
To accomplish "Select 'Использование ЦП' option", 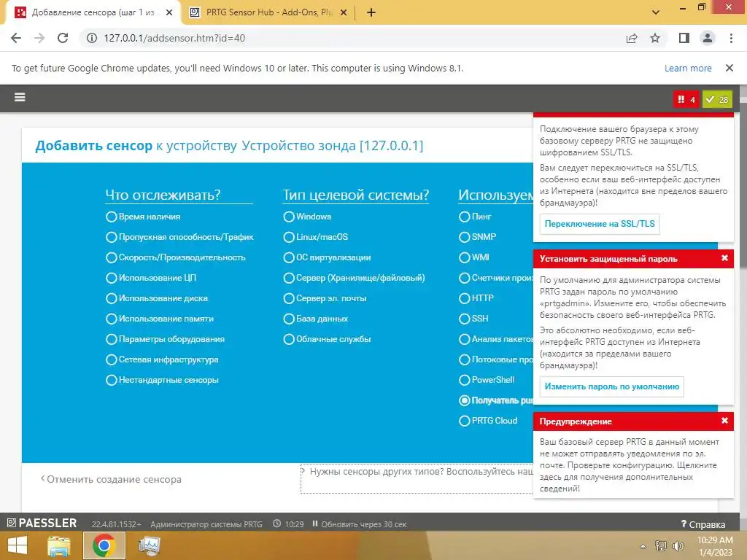I will [x=111, y=278].
